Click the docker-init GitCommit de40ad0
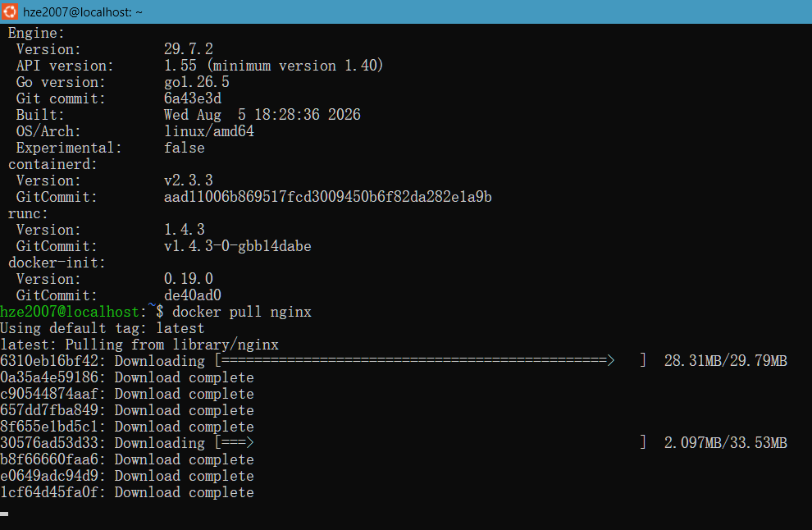 click(193, 295)
